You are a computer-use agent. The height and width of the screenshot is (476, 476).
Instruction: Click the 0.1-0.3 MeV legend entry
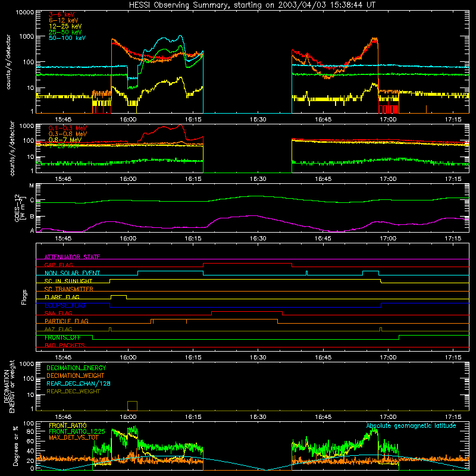click(x=68, y=128)
